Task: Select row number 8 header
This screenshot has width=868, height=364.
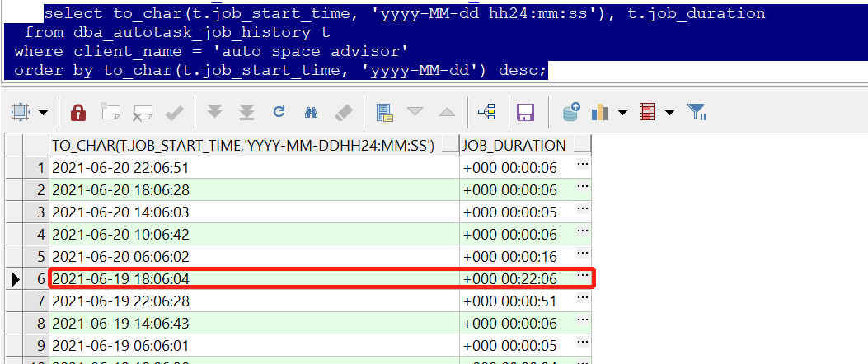Action: coord(35,323)
